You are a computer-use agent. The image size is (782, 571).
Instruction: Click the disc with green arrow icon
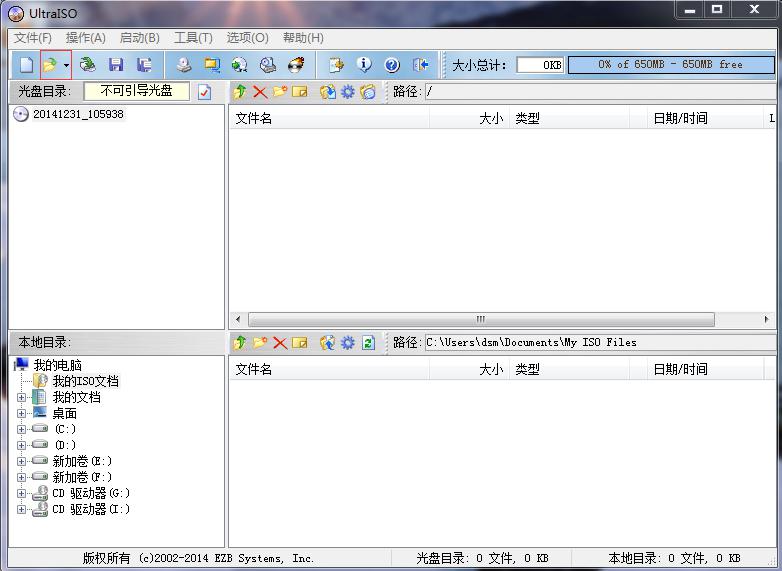[240, 65]
